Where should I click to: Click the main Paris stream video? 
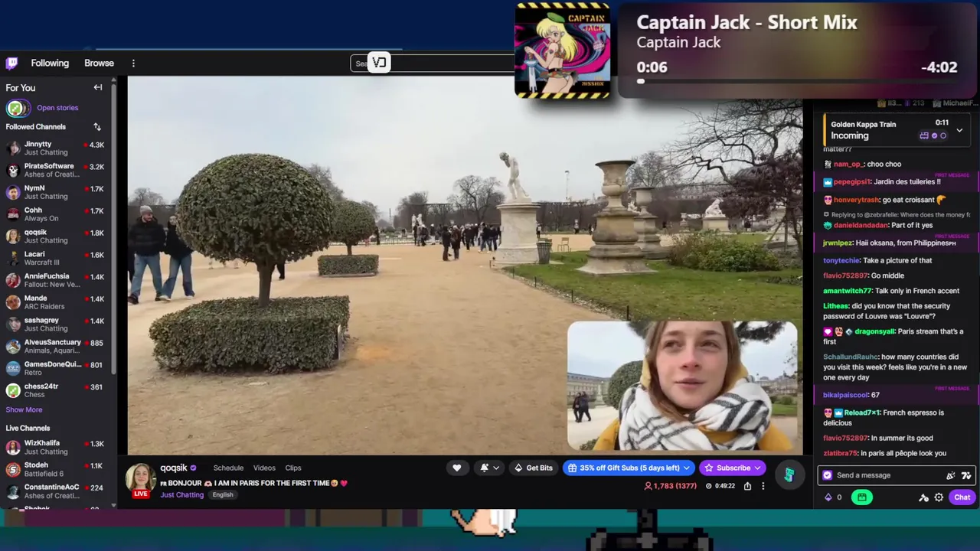click(465, 266)
